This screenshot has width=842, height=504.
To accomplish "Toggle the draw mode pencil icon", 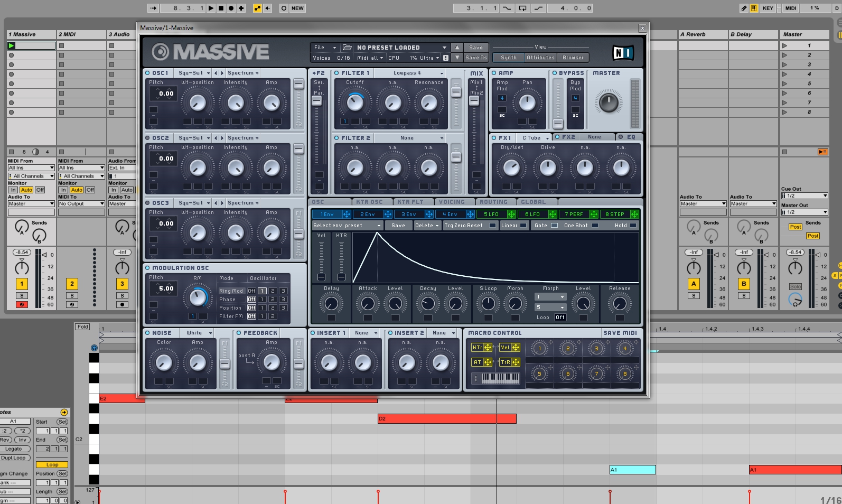I will (x=744, y=8).
